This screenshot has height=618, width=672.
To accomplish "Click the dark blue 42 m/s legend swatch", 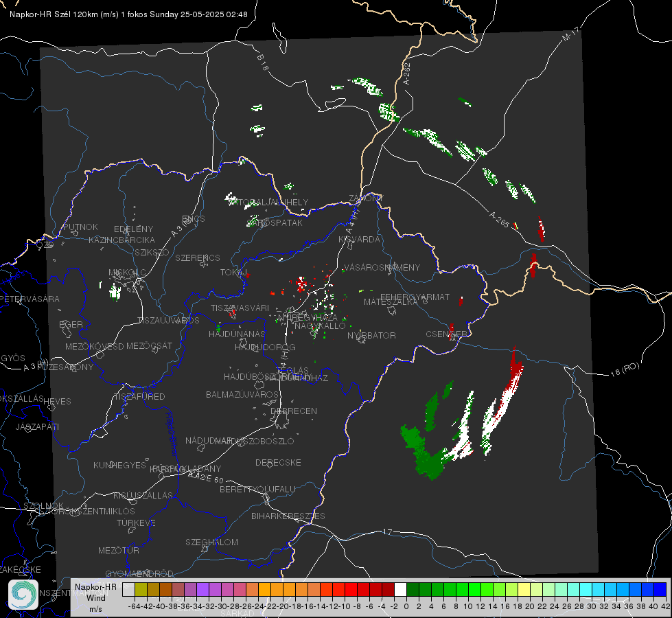I will [x=660, y=589].
